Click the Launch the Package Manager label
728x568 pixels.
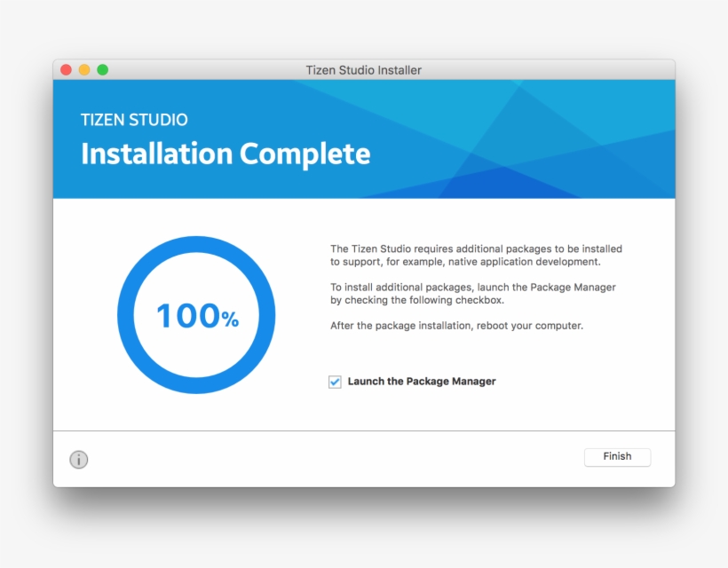click(x=422, y=382)
